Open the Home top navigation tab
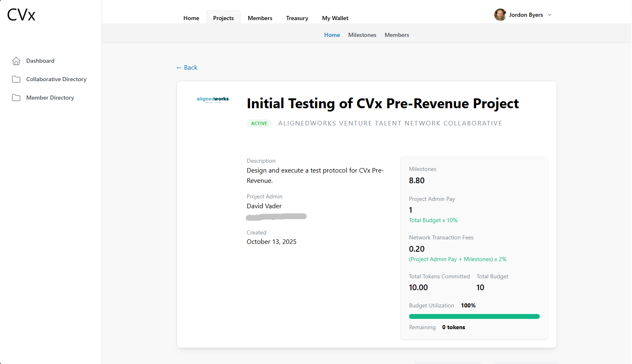The image size is (632, 364). (191, 18)
